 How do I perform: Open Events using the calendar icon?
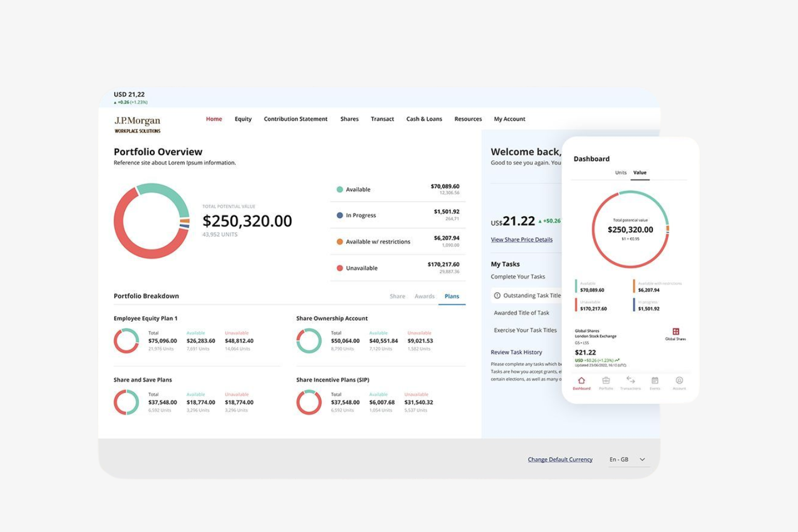coord(655,380)
